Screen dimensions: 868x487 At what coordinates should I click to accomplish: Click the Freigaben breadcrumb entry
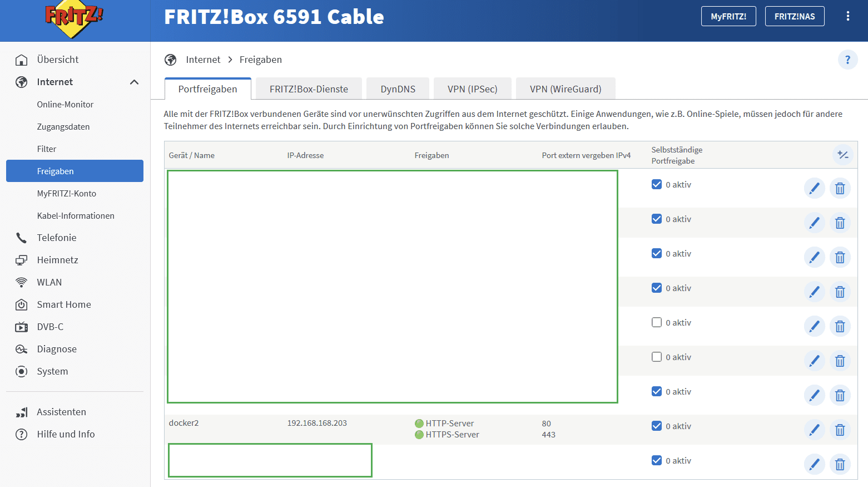point(261,60)
